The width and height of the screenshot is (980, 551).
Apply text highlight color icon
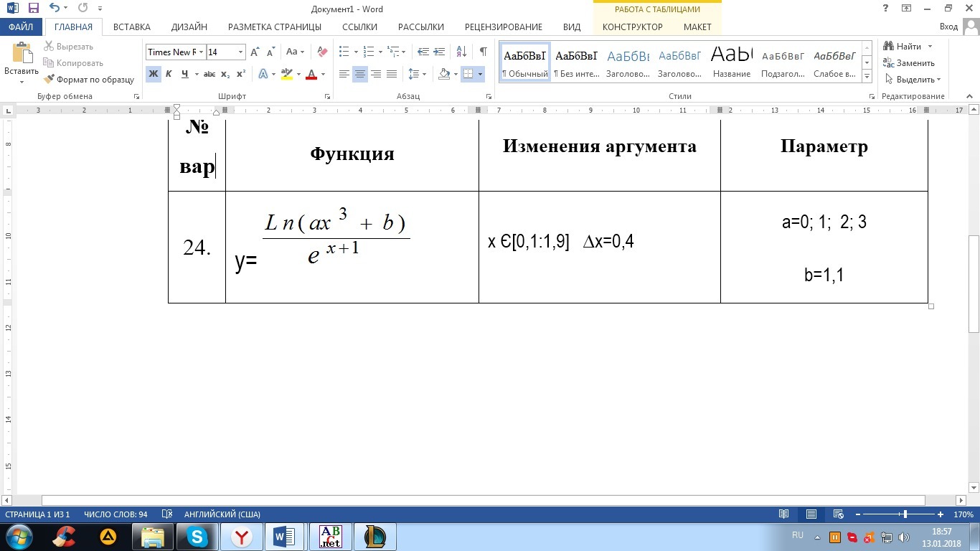[287, 74]
